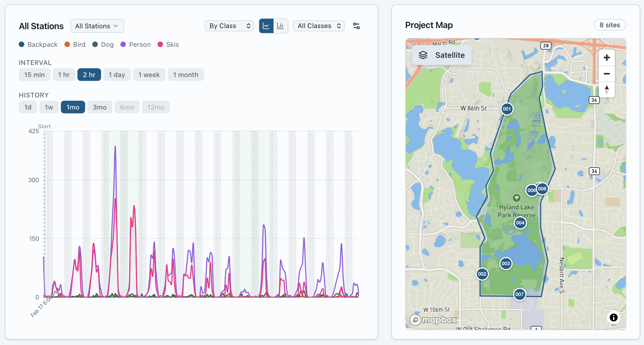Viewport: 644px width, 345px height.
Task: Switch interval to 1 day
Action: (x=117, y=75)
